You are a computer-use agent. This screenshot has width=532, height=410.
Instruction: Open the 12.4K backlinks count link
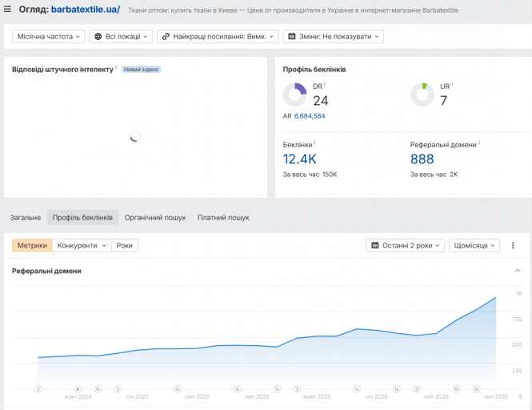pyautogui.click(x=299, y=159)
